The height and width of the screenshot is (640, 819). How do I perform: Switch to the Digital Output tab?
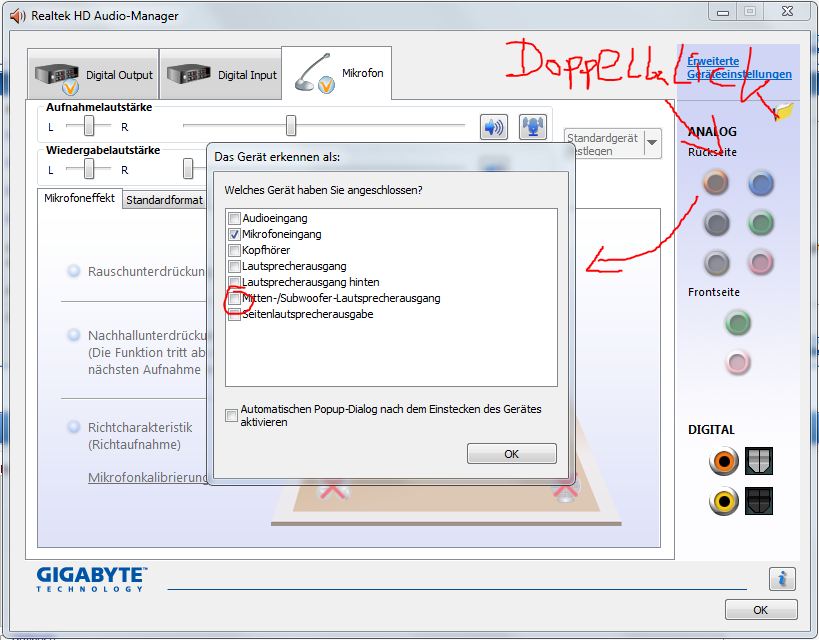[93, 74]
